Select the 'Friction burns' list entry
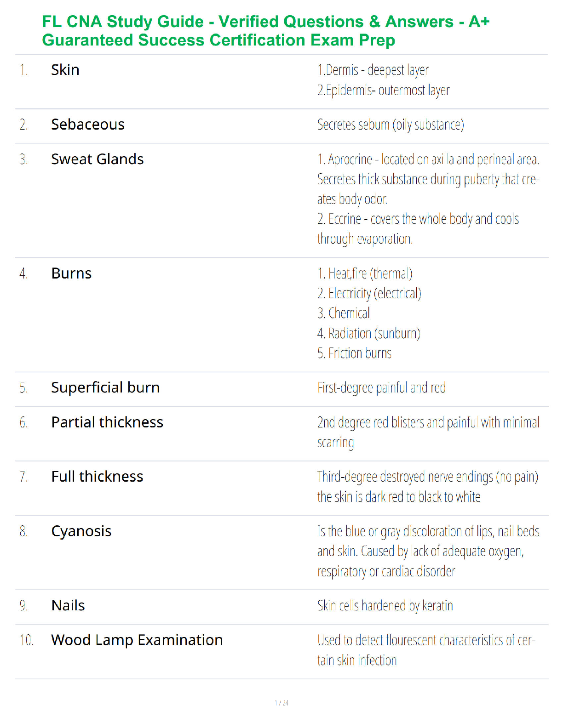Viewport: 563px width, 728px height. (354, 353)
